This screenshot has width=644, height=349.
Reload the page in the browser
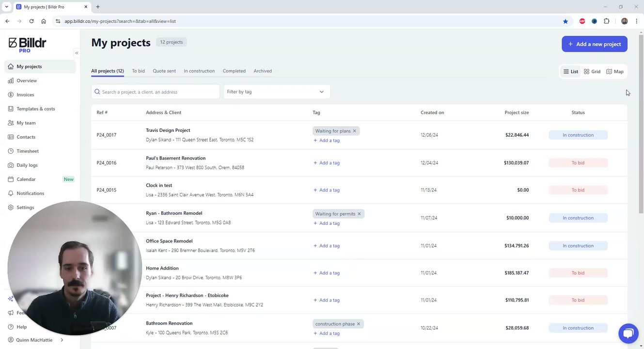[31, 21]
